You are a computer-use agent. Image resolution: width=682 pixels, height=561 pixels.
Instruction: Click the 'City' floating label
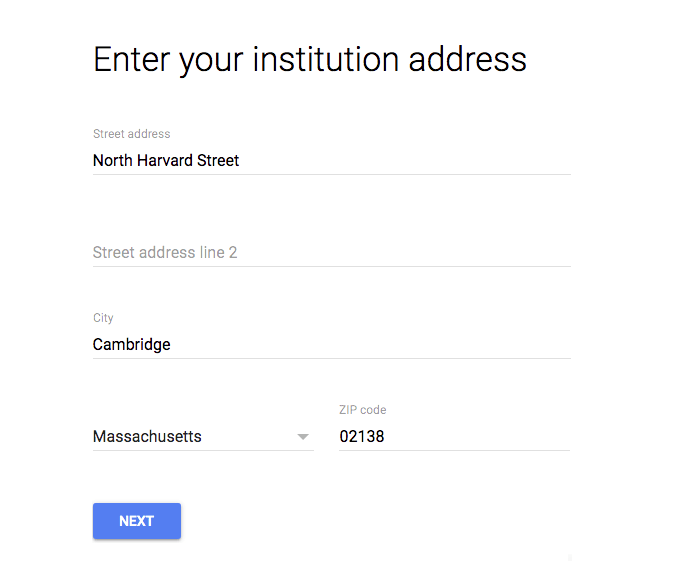pyautogui.click(x=103, y=318)
